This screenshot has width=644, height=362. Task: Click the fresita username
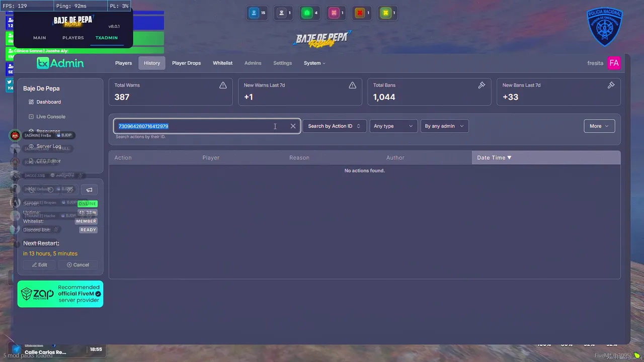pyautogui.click(x=595, y=63)
